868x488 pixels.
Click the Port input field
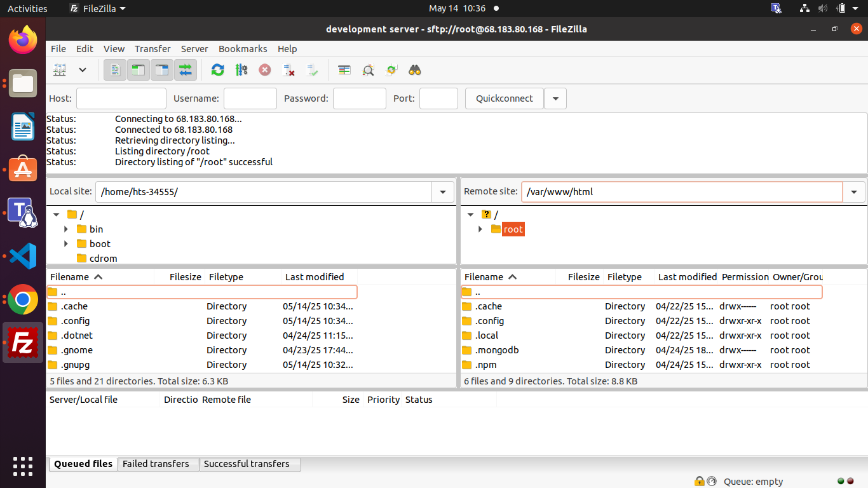pyautogui.click(x=438, y=98)
